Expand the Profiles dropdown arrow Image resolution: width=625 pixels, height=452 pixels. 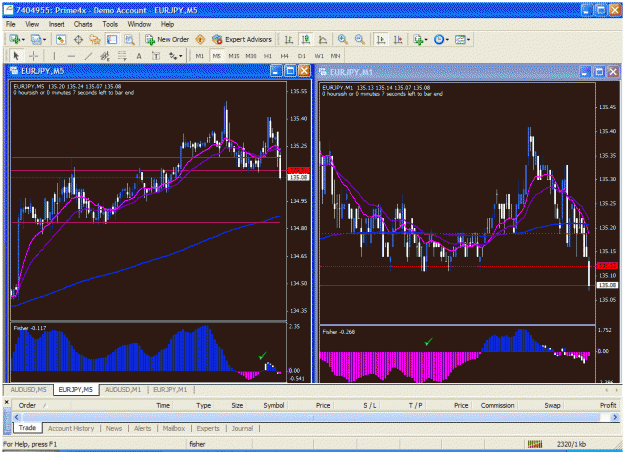pyautogui.click(x=44, y=39)
